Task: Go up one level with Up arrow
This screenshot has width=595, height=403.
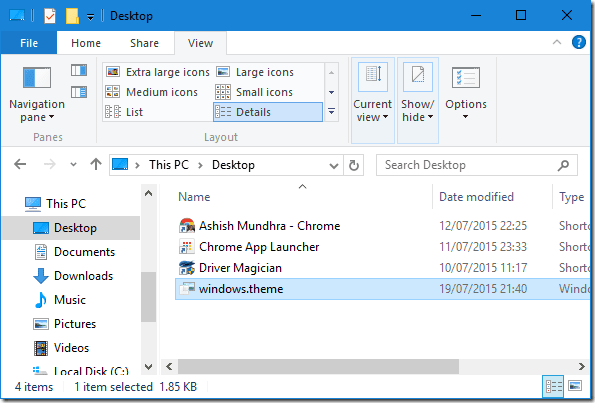Action: (x=96, y=164)
